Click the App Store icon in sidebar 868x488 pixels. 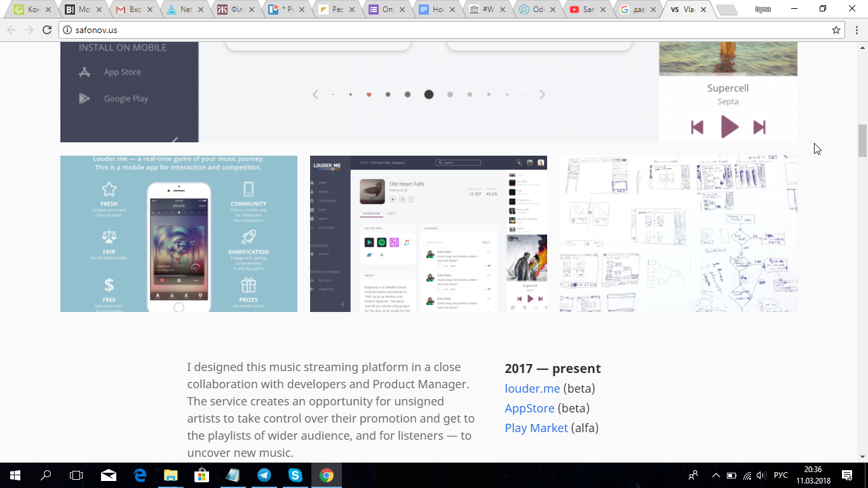(x=85, y=72)
